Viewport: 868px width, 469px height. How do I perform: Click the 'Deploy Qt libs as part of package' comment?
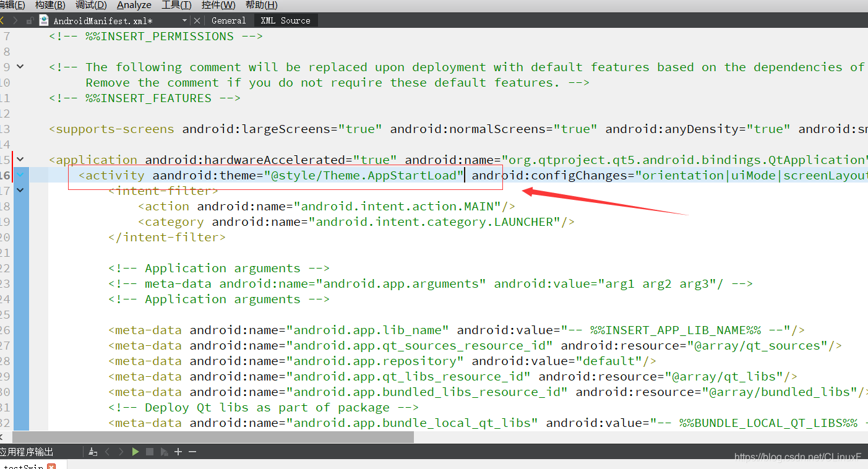pyautogui.click(x=264, y=407)
